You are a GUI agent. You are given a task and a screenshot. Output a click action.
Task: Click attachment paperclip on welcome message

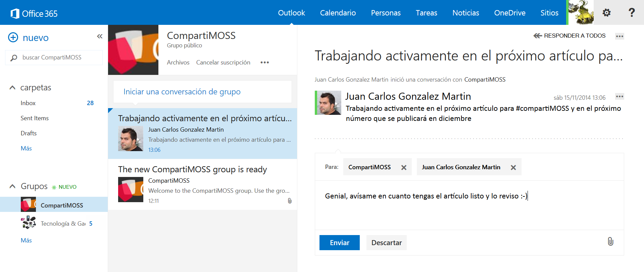click(290, 201)
